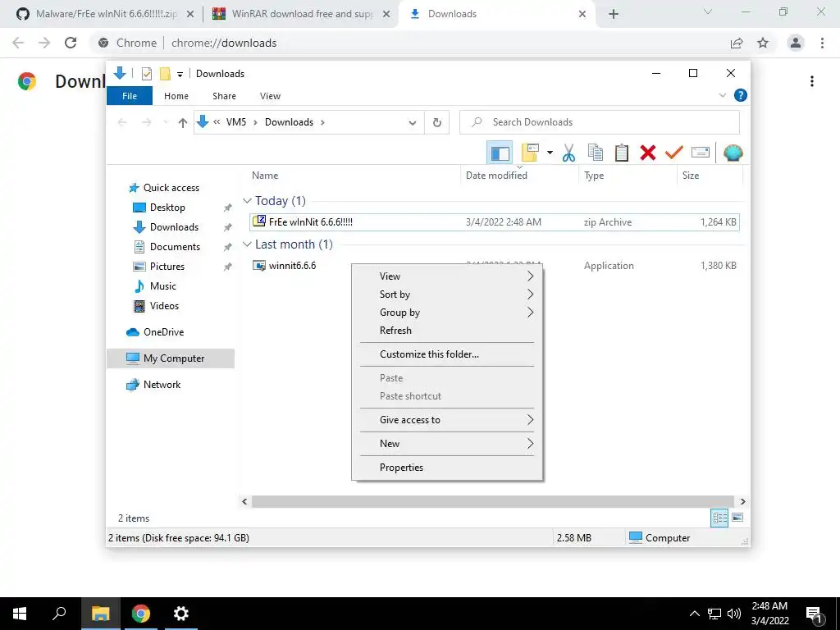Click the clipboard Paste icon

click(622, 153)
